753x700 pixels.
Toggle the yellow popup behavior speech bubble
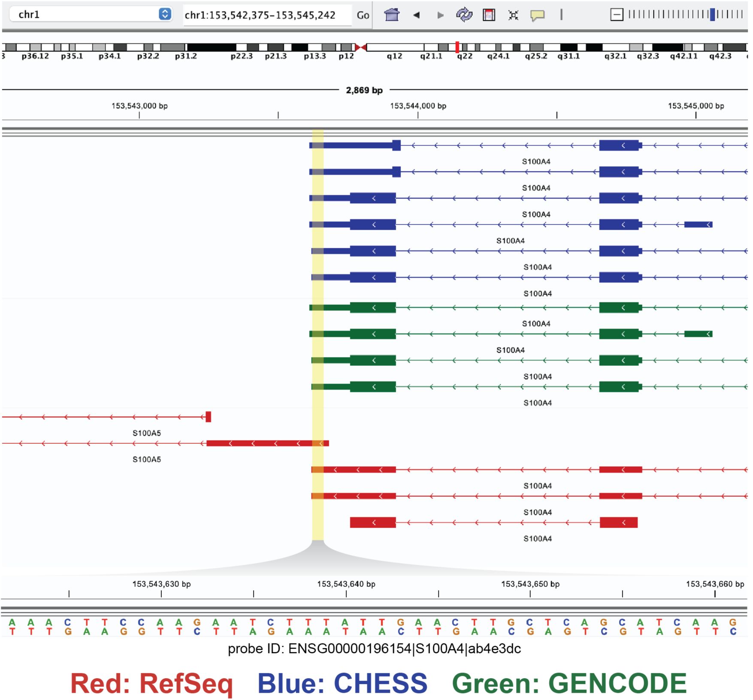tap(537, 15)
